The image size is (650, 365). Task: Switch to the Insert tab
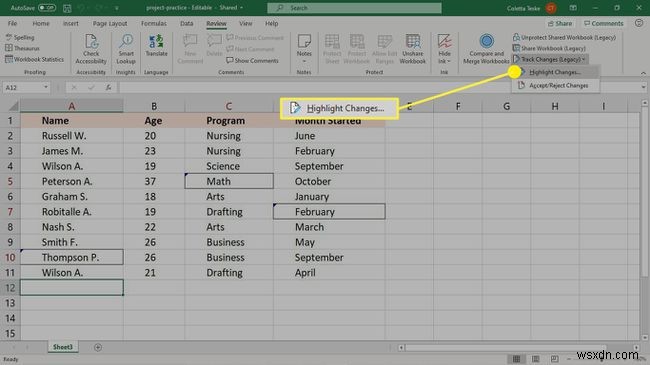pos(70,24)
